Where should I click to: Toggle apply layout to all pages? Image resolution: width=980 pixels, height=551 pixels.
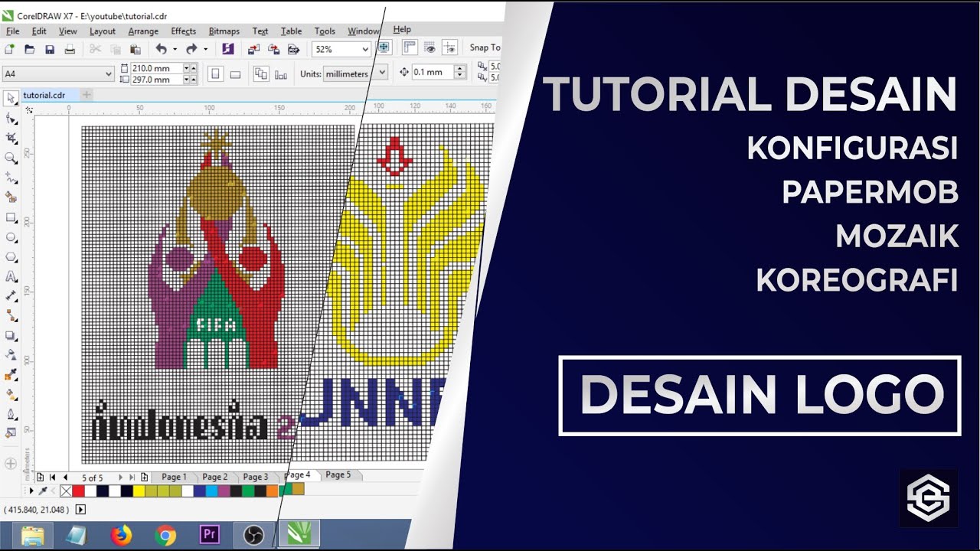click(261, 73)
